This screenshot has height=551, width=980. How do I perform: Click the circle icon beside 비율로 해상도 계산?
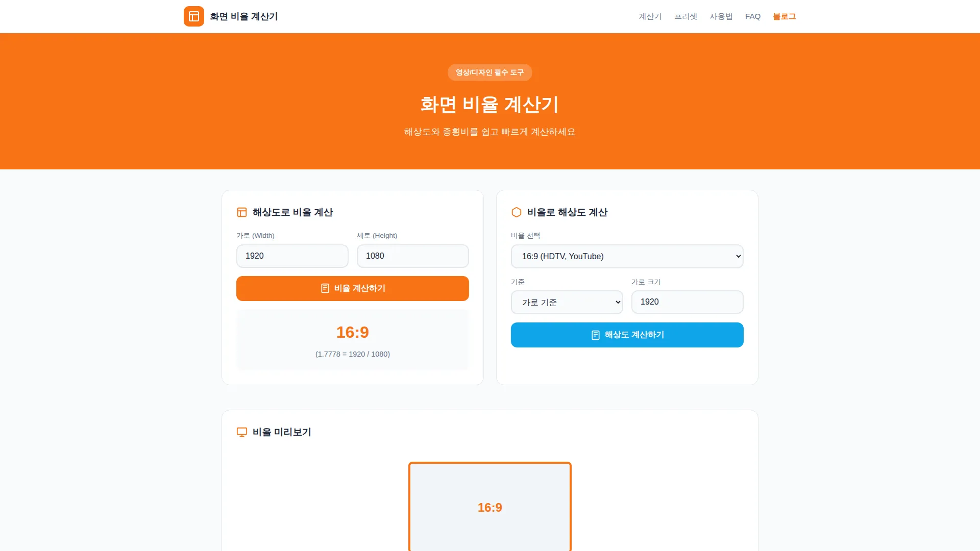tap(516, 212)
